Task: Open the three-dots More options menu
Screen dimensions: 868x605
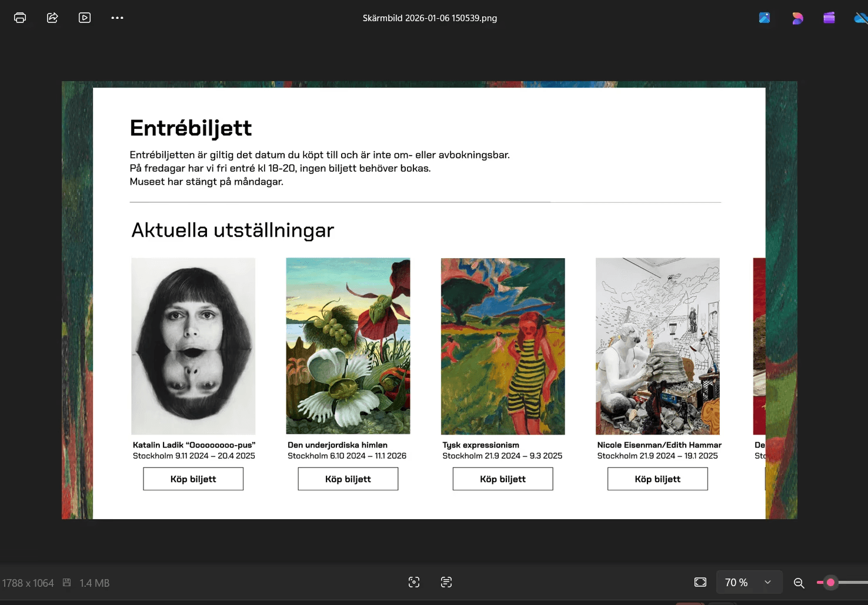Action: pyautogui.click(x=117, y=18)
